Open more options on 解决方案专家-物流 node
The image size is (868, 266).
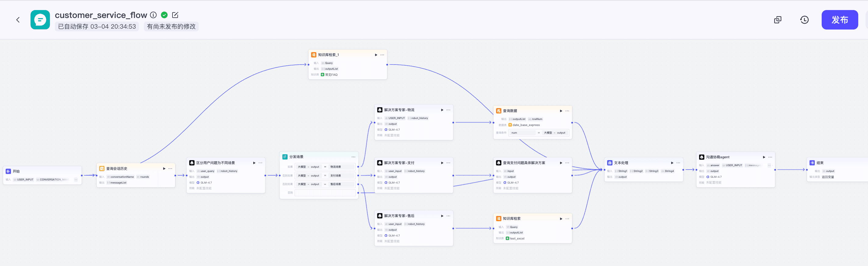coord(448,110)
